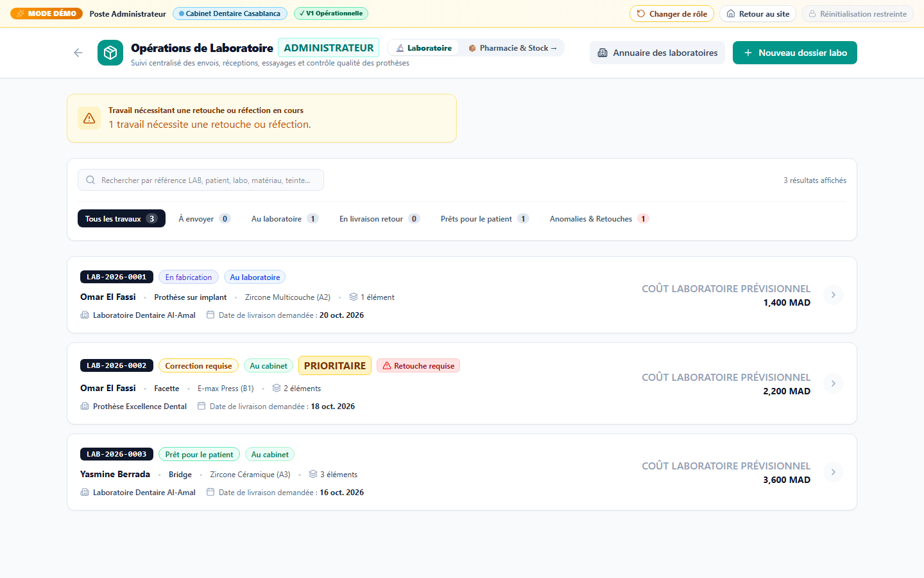Select the 'Tous les travaux' filter tab
The image size is (924, 578).
[121, 218]
